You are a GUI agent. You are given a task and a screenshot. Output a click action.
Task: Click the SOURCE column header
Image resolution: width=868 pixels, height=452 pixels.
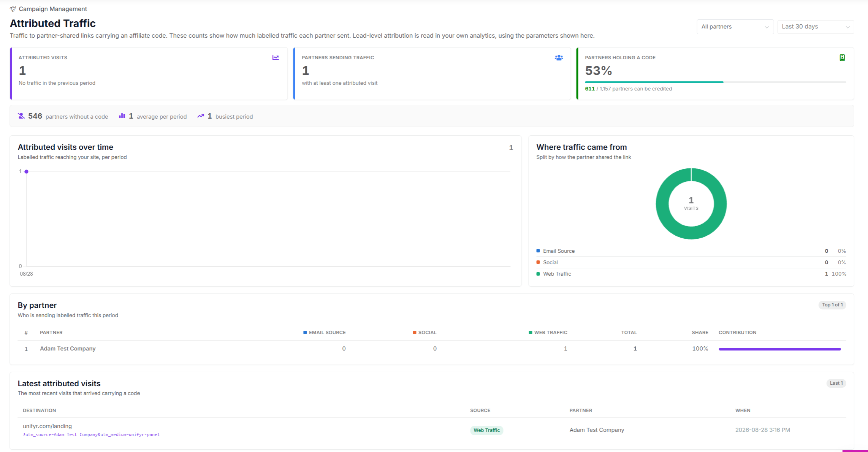[x=480, y=411]
